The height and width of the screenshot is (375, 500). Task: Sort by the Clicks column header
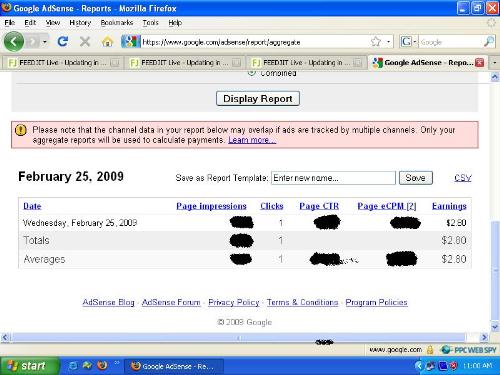pyautogui.click(x=272, y=206)
